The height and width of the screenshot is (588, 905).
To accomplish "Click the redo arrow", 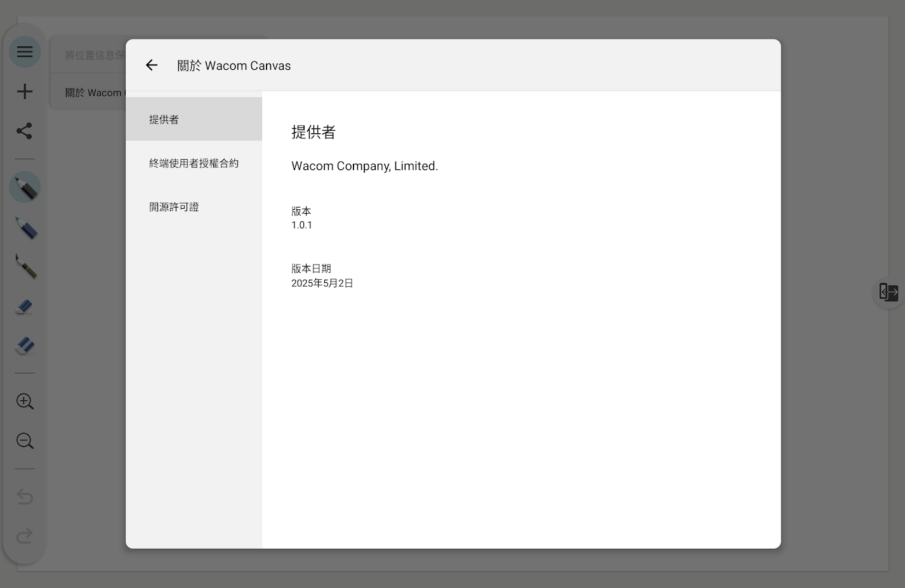I will tap(25, 536).
